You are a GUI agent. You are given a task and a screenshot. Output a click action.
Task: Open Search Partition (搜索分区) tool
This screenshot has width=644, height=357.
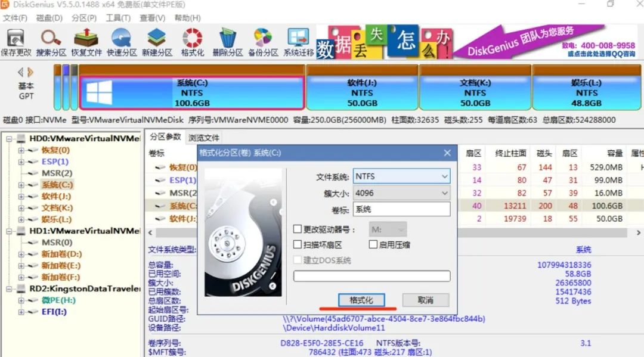[51, 42]
